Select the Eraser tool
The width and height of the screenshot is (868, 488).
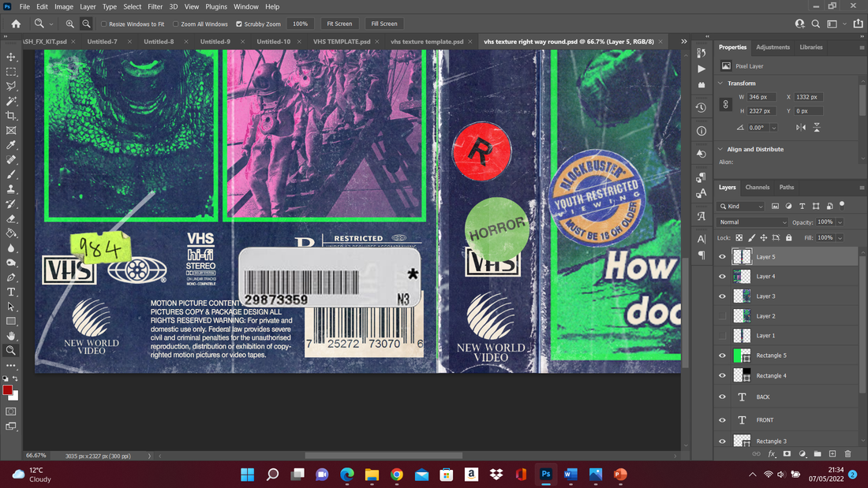click(11, 218)
